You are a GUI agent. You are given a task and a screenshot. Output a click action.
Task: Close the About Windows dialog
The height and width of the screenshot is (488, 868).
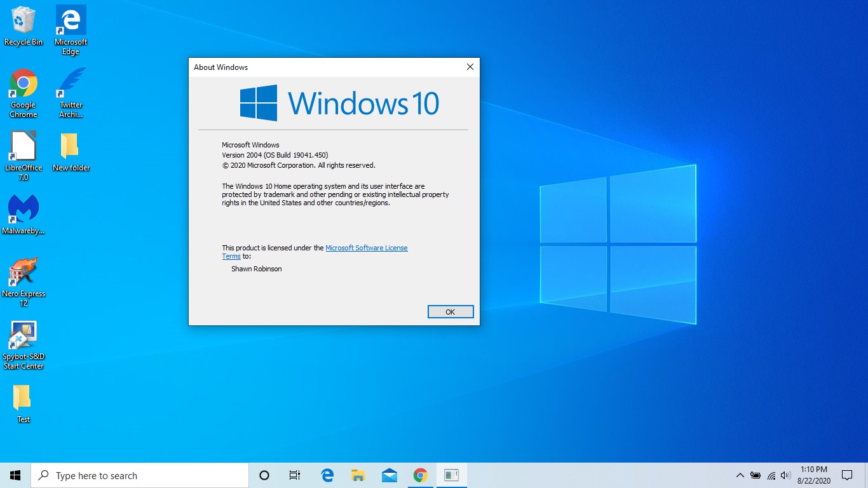coord(470,67)
